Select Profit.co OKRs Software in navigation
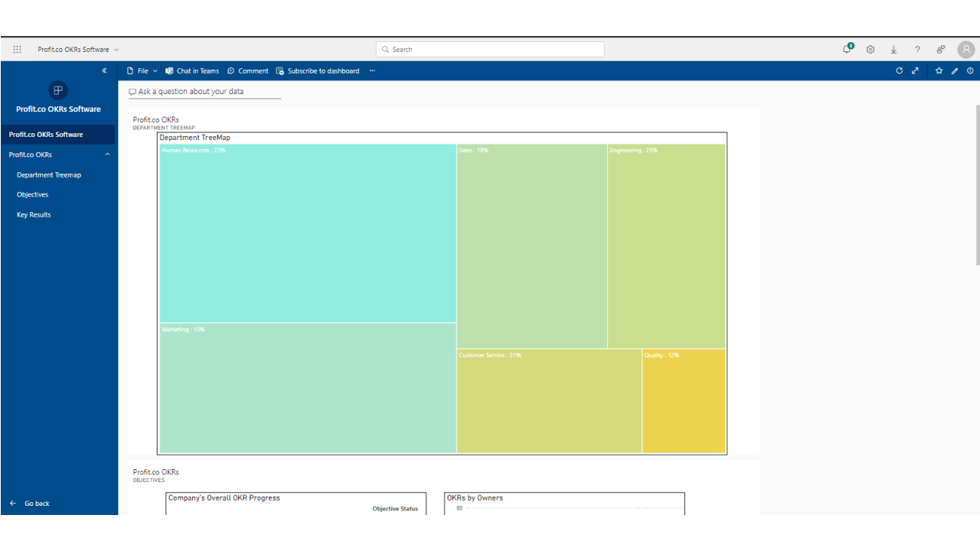Screen dimensions: 980x551 [58, 135]
